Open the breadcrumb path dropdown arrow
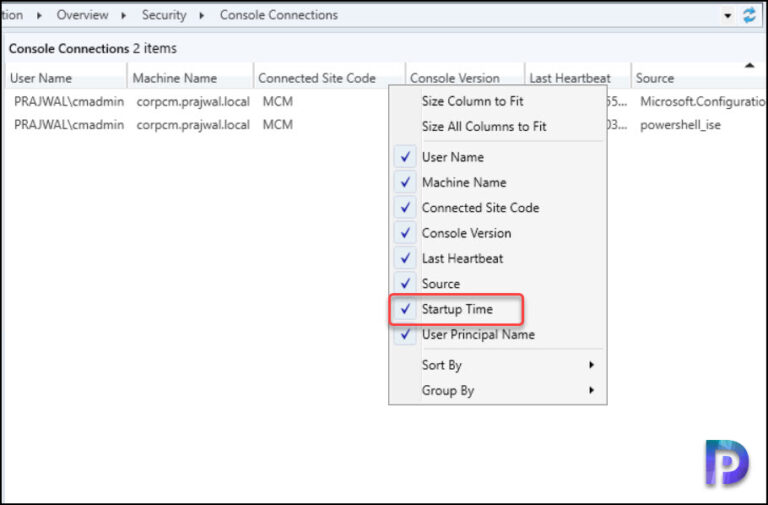The width and height of the screenshot is (768, 505). coord(728,16)
